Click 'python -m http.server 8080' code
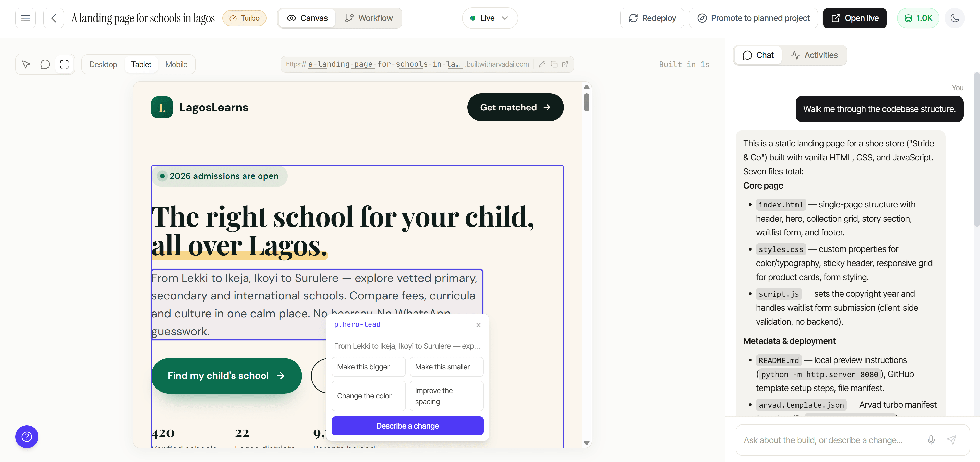This screenshot has height=462, width=980. click(819, 374)
